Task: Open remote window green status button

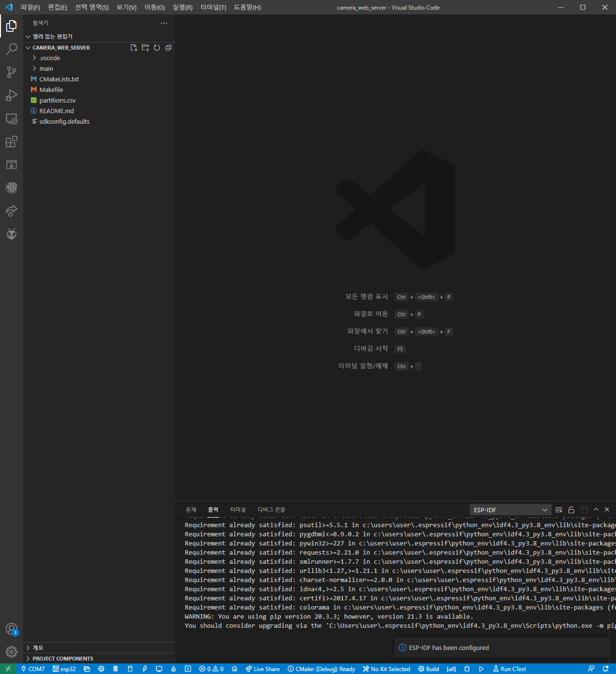Action: coord(8,669)
